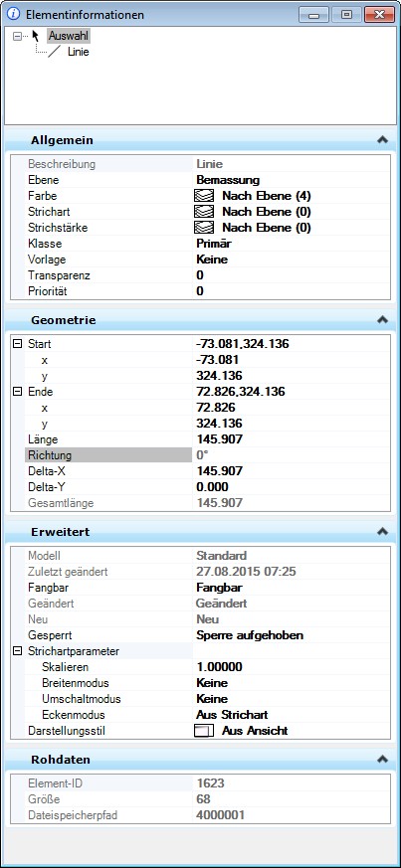Collapse the Rohdaten section
Image resolution: width=401 pixels, height=868 pixels.
coord(382,759)
